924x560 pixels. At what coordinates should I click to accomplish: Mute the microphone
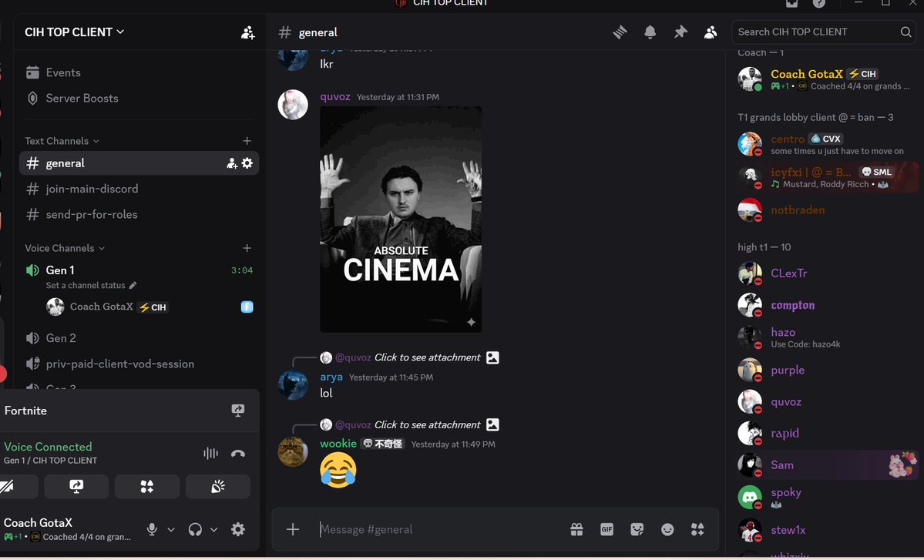(x=152, y=529)
